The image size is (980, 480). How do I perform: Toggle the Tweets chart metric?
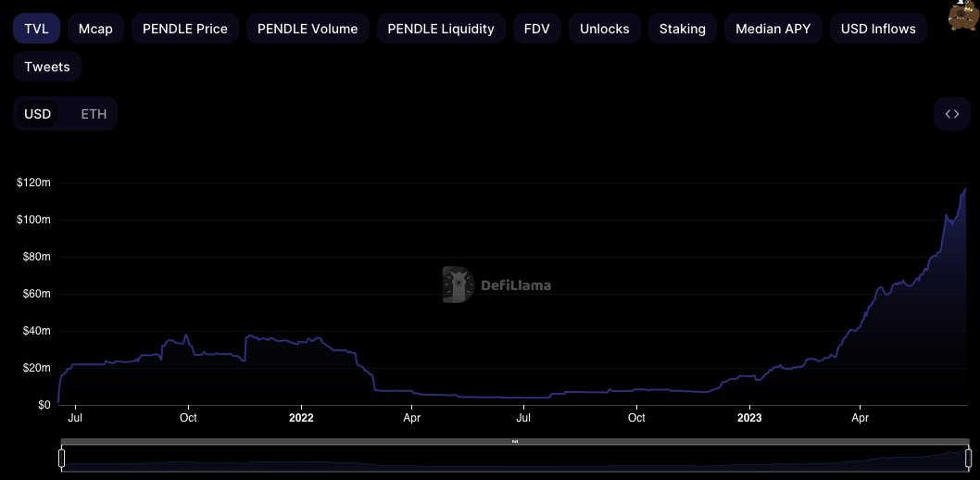click(47, 66)
